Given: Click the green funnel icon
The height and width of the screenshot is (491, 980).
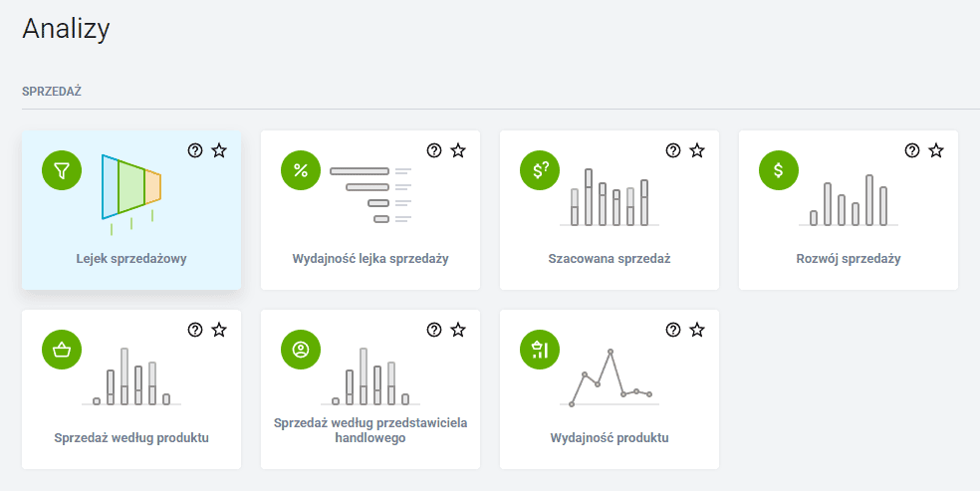Looking at the screenshot, I should click(62, 171).
